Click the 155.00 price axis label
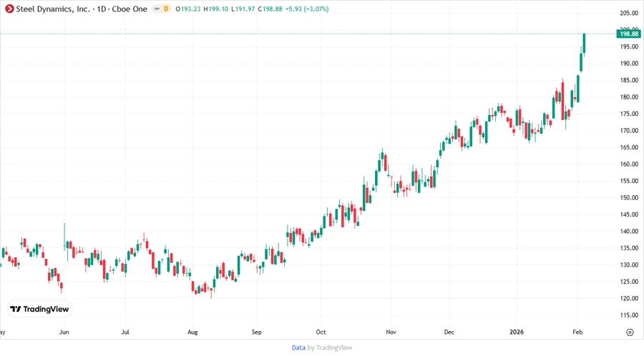The height and width of the screenshot is (356, 644). (629, 181)
